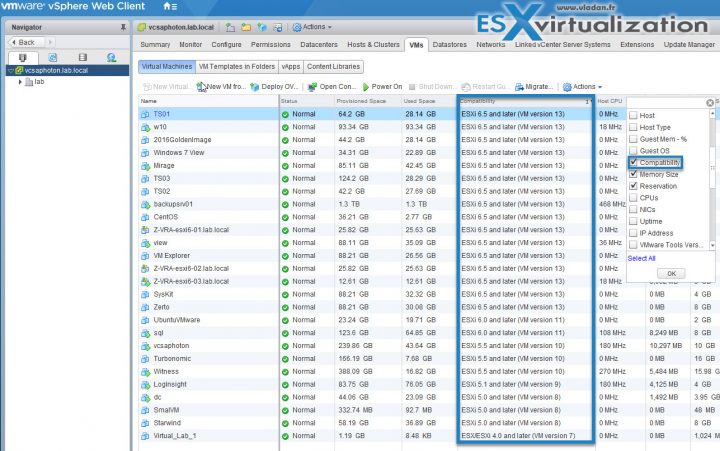Switch to the Summary tab
Viewport: 720px width, 451px height.
coord(155,45)
